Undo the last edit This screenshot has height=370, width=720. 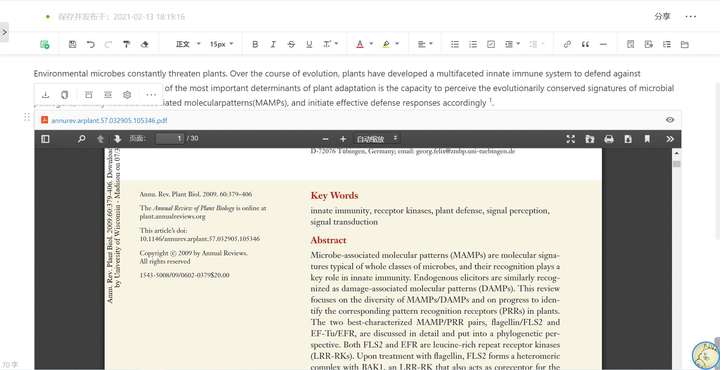pos(90,45)
